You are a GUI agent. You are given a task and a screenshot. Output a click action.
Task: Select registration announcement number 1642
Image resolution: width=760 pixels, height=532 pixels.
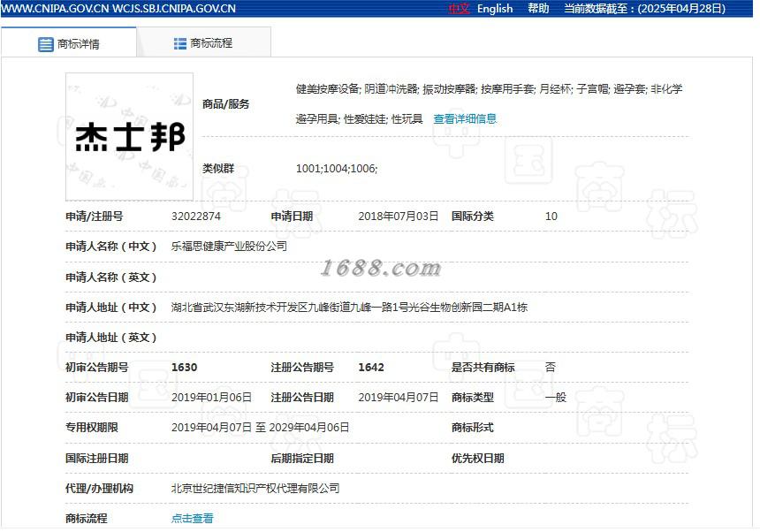point(371,368)
